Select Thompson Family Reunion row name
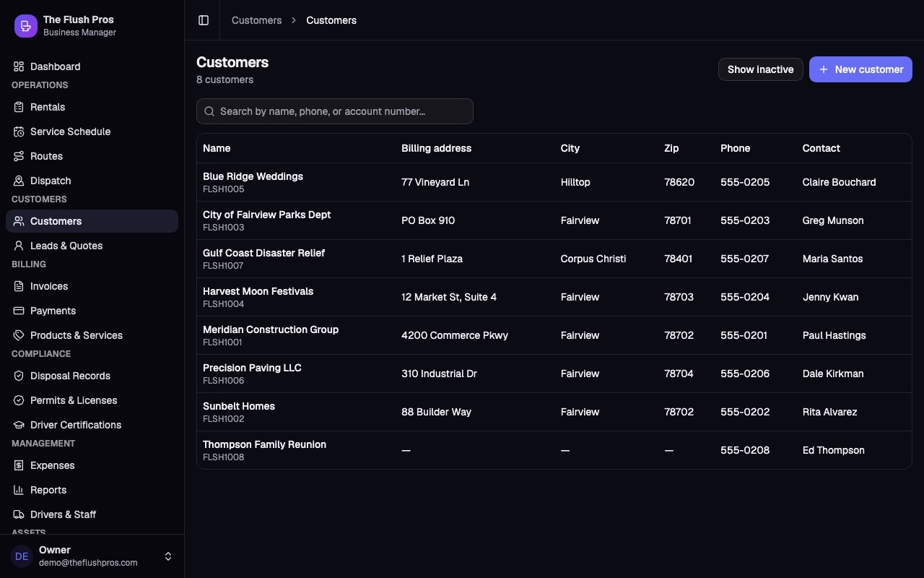The image size is (924, 578). pos(264,444)
